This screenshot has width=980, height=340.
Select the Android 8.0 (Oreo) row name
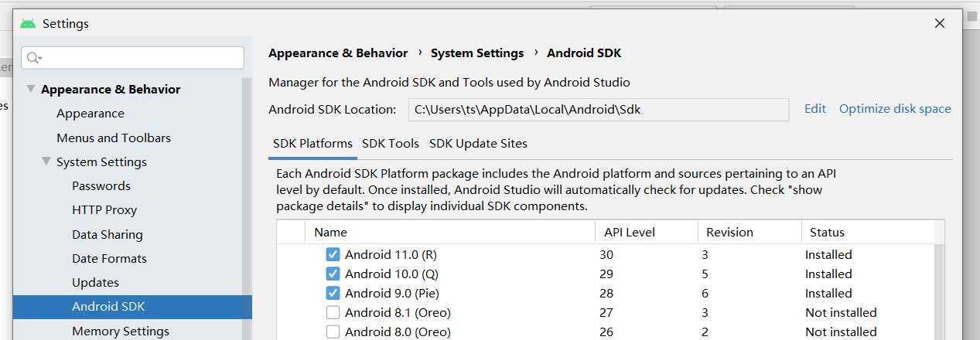pyautogui.click(x=398, y=331)
